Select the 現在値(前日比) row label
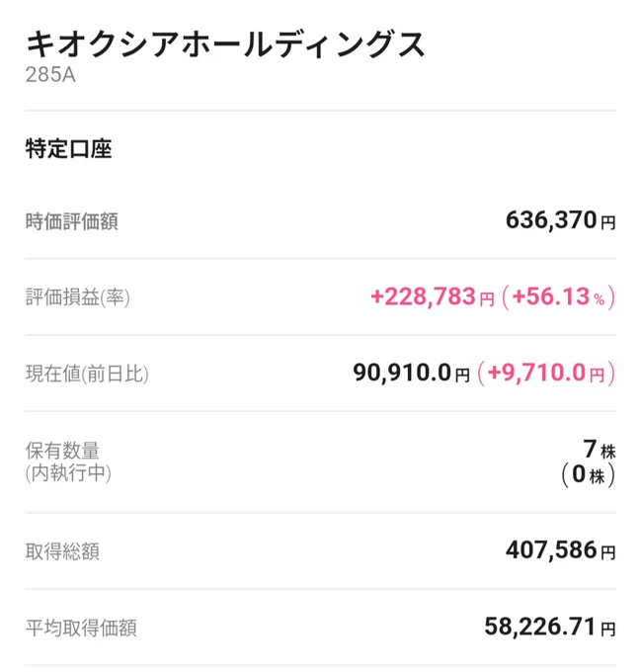The image size is (641, 672). [87, 374]
